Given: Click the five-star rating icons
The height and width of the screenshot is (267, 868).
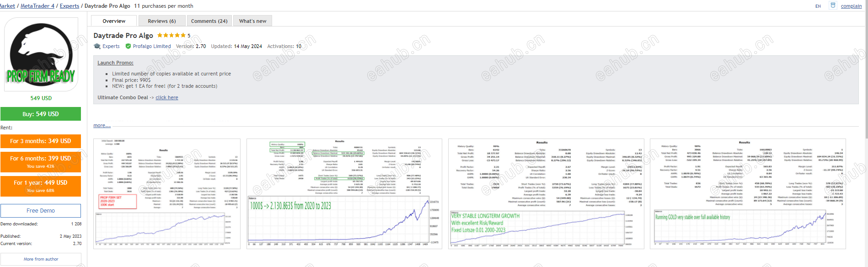Looking at the screenshot, I should (x=171, y=35).
